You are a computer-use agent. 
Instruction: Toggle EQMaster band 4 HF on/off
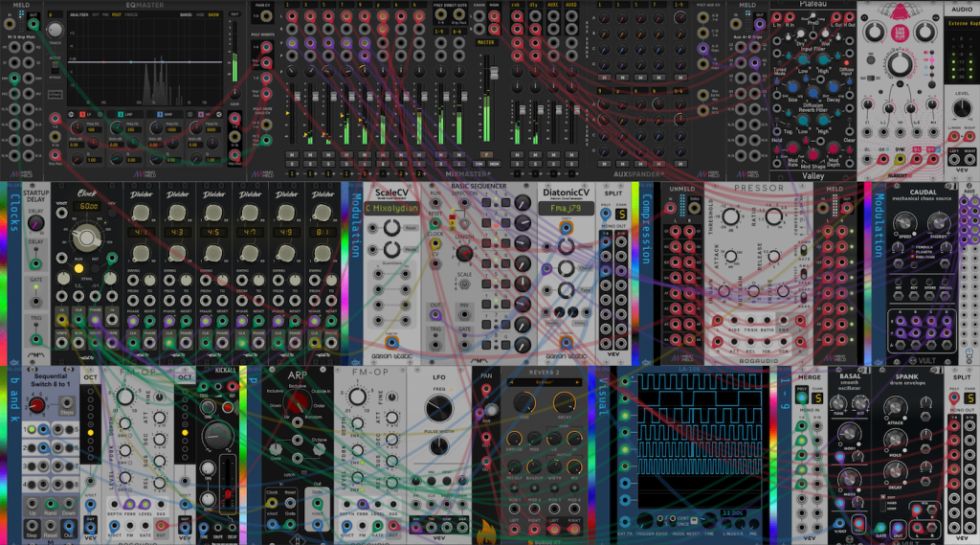pyautogui.click(x=200, y=115)
